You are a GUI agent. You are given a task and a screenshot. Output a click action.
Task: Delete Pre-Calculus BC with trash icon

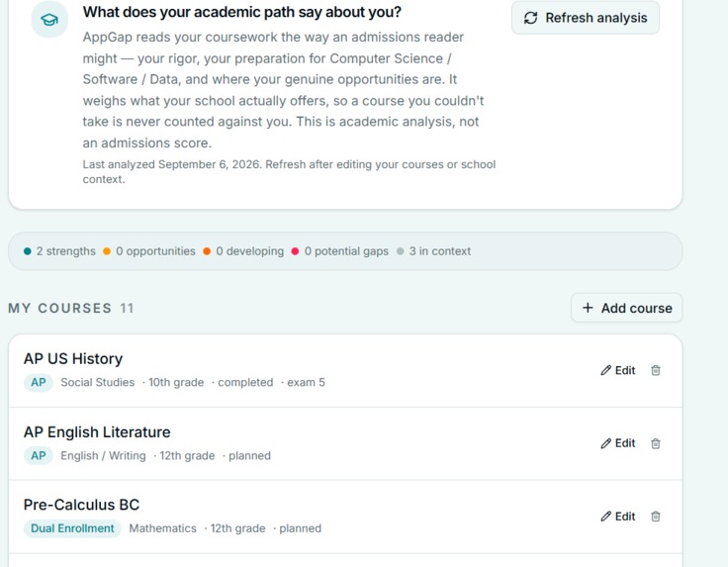click(x=656, y=517)
